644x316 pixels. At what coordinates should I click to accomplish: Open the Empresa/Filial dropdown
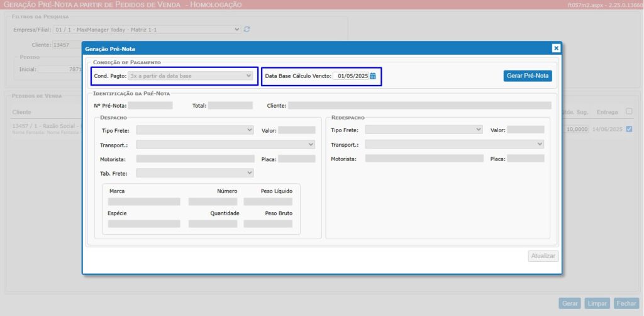[147, 30]
